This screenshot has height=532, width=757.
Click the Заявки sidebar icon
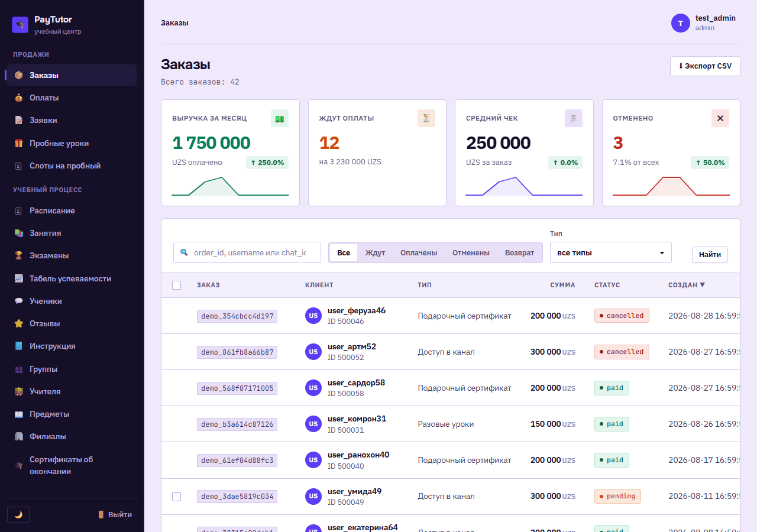click(x=18, y=120)
